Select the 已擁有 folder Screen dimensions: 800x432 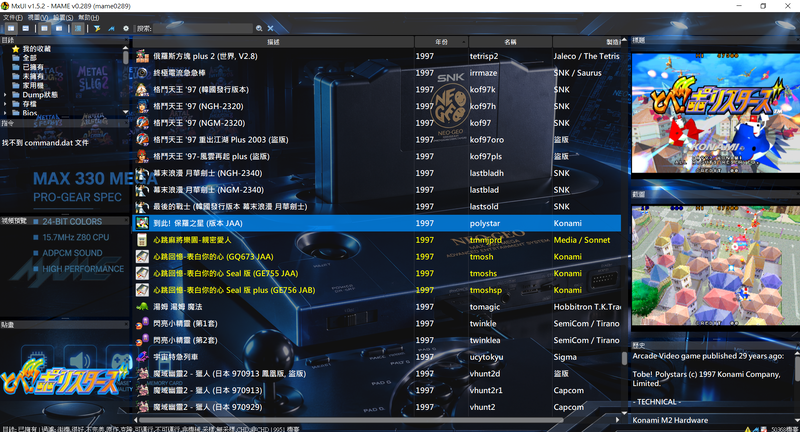coord(29,67)
